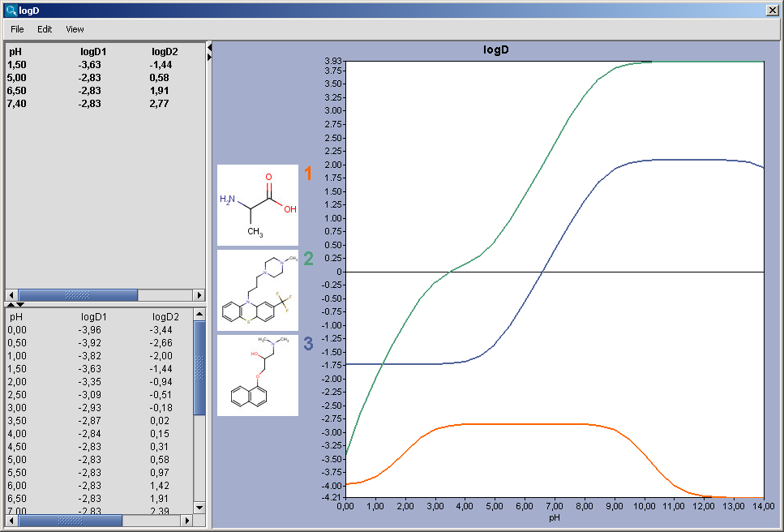Click the upper table's horizontal scrollbar thumb
This screenshot has height=532, width=784.
pos(78,295)
